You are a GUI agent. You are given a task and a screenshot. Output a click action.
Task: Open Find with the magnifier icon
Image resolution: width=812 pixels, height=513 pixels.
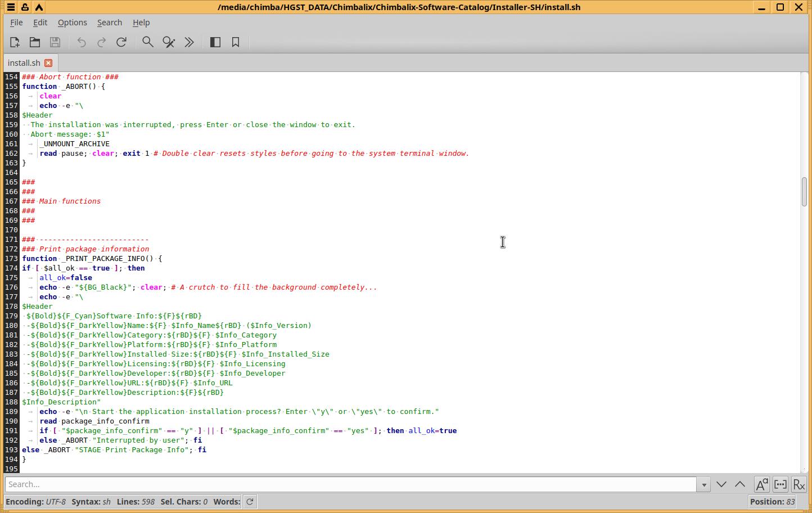click(148, 42)
